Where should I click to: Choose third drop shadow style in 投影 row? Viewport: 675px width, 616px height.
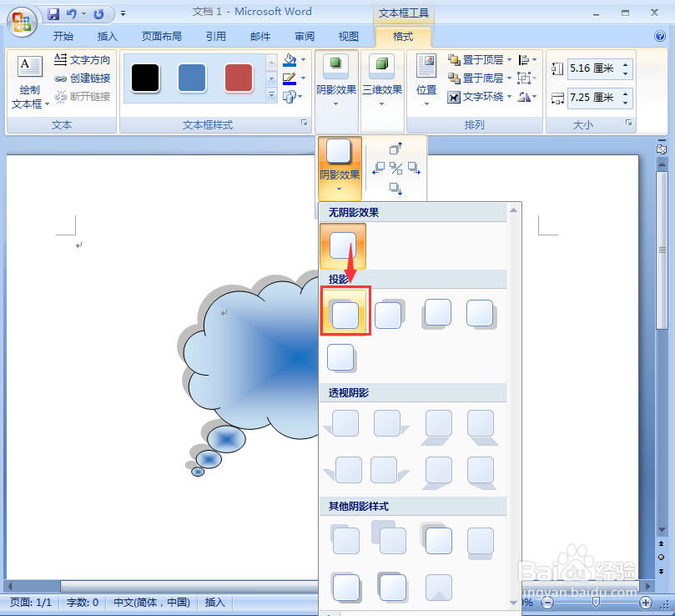[436, 314]
